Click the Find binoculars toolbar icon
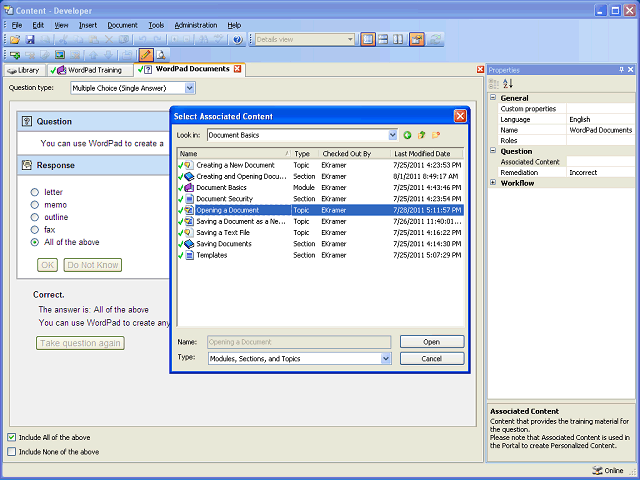The height and width of the screenshot is (480, 640). click(204, 40)
